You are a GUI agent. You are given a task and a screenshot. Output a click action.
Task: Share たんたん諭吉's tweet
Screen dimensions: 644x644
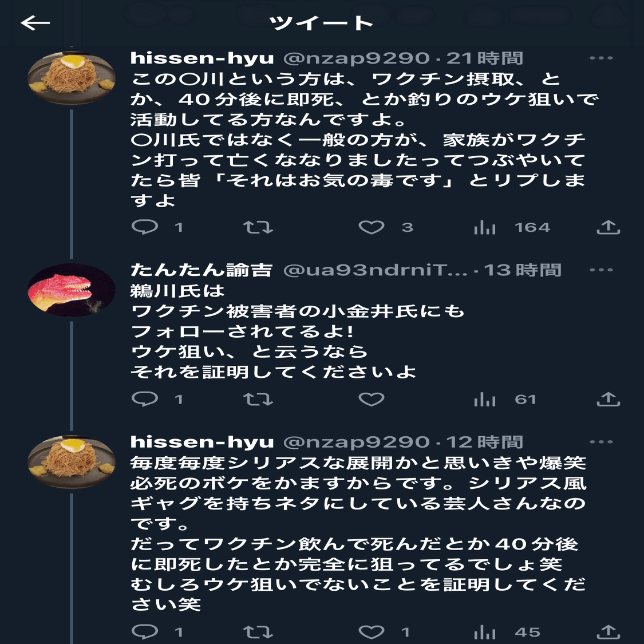point(609,399)
